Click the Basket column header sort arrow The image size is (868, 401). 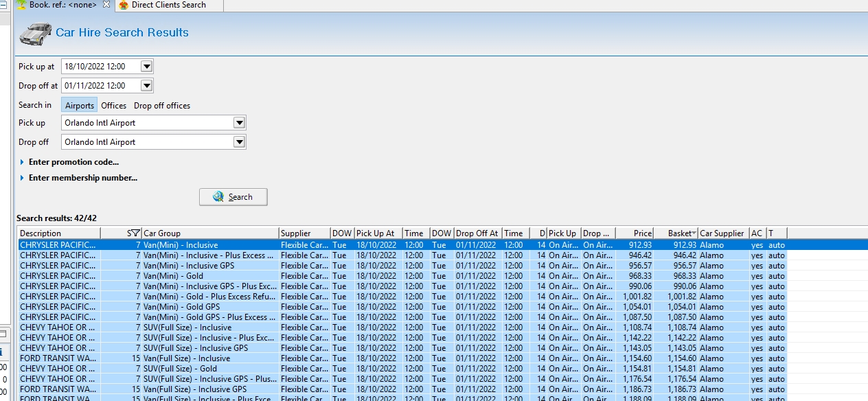(694, 233)
